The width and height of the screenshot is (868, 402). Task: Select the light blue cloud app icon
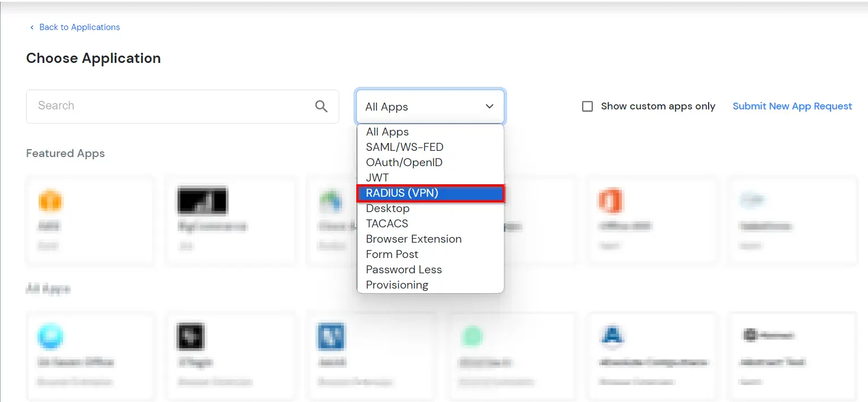751,200
